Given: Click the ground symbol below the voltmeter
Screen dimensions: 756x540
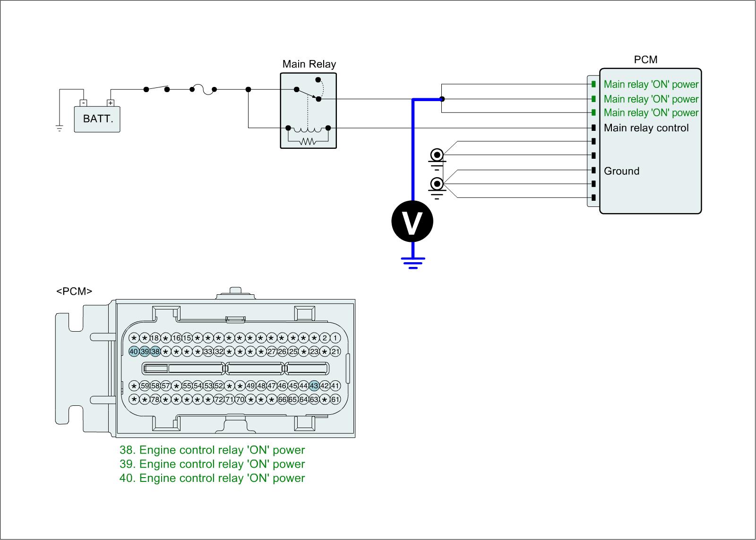Looking at the screenshot, I should [413, 262].
